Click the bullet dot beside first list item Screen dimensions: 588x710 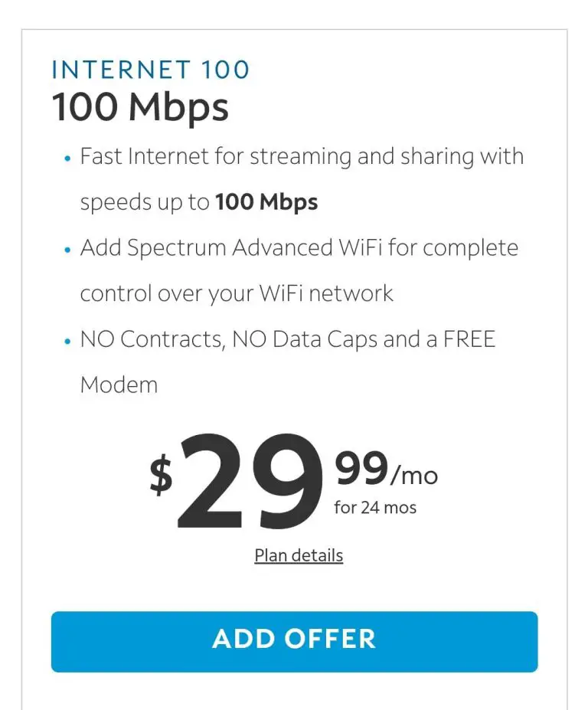click(66, 159)
